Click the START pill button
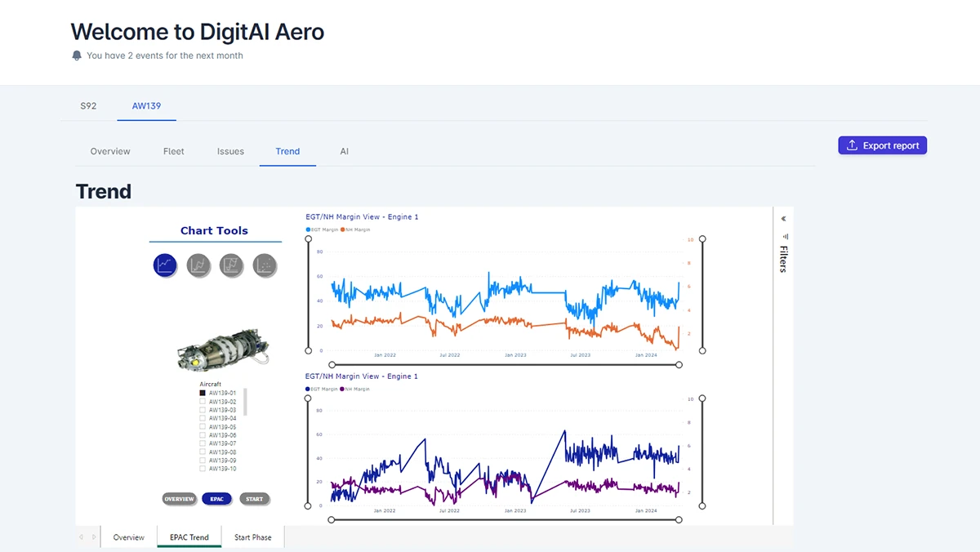This screenshot has width=980, height=552. click(x=255, y=499)
